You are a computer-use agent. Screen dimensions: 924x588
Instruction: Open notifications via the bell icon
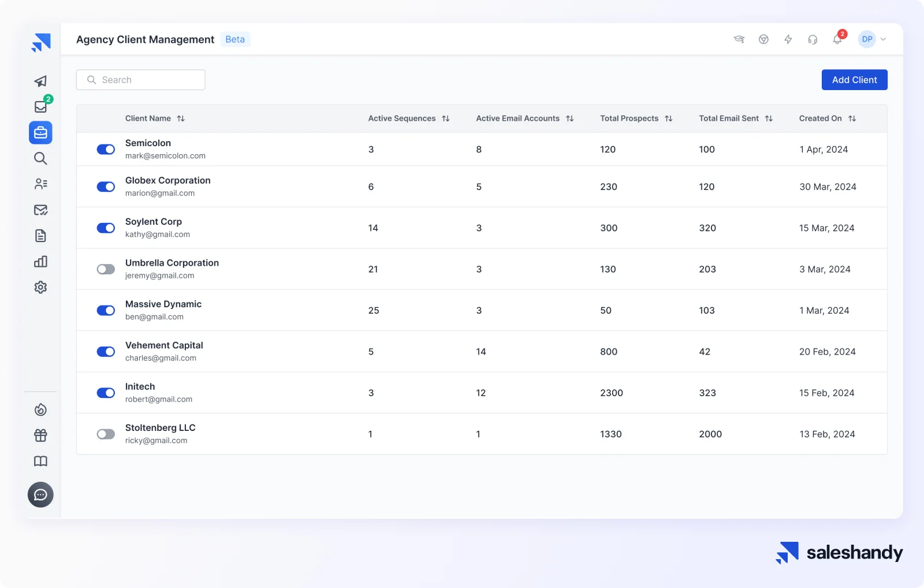[x=836, y=39]
